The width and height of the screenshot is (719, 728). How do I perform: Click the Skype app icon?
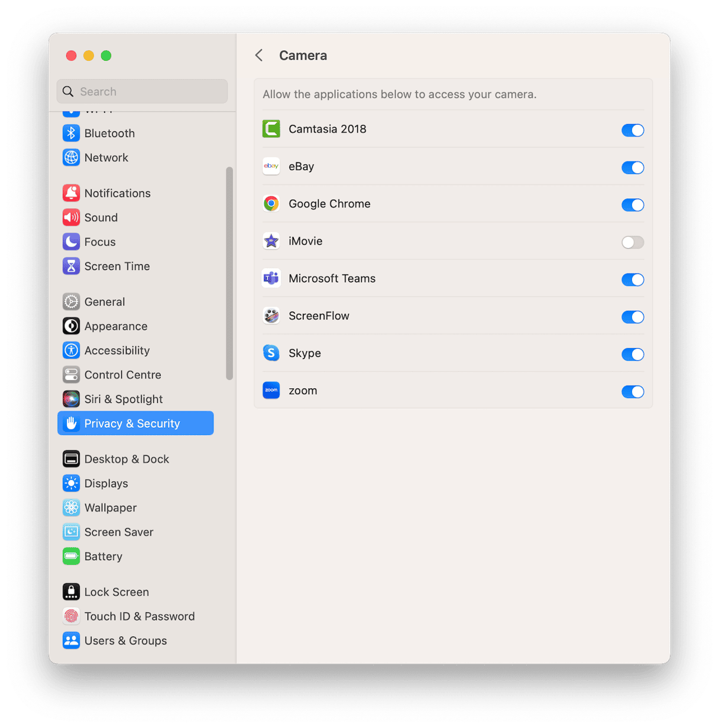pos(271,353)
